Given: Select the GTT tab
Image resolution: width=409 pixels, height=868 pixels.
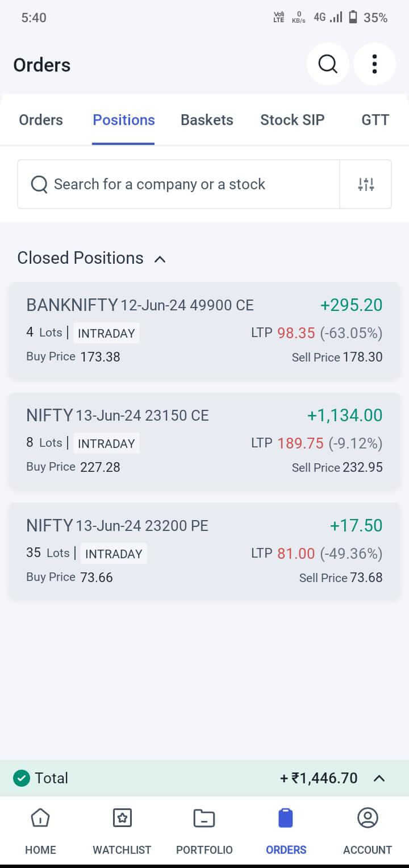Looking at the screenshot, I should [x=375, y=120].
